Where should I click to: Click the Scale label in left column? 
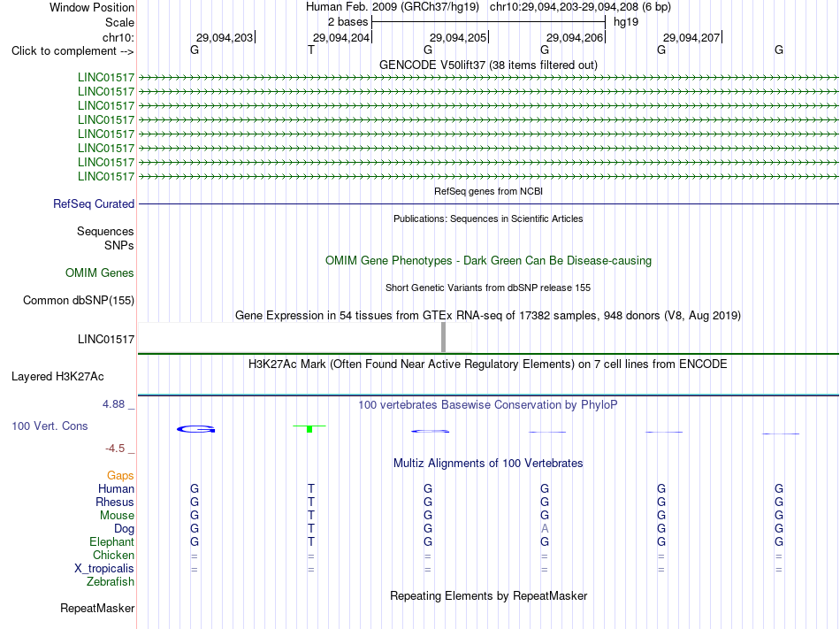point(119,22)
